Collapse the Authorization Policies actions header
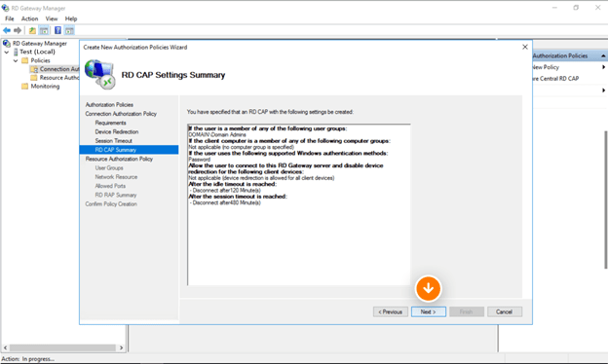608x364 pixels. pyautogui.click(x=603, y=55)
